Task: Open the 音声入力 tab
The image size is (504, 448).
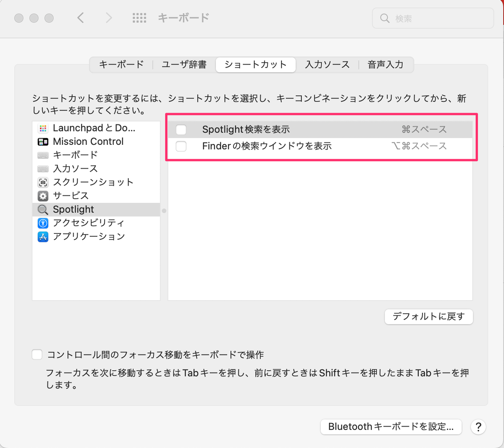Action: tap(386, 65)
